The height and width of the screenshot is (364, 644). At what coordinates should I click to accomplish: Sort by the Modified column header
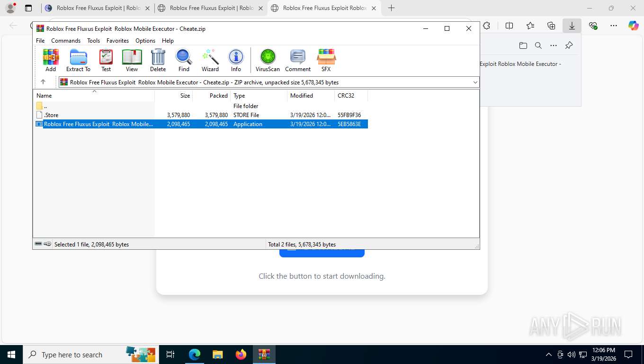pos(311,95)
